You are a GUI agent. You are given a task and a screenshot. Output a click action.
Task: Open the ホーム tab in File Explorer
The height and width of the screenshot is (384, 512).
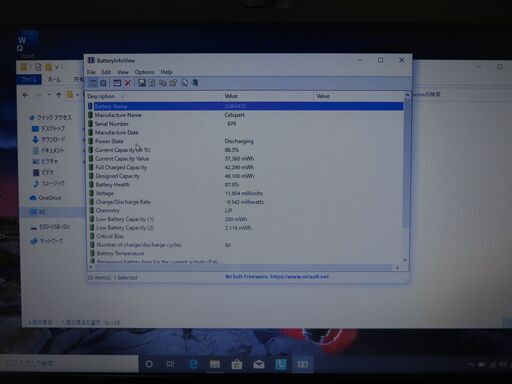pyautogui.click(x=54, y=79)
